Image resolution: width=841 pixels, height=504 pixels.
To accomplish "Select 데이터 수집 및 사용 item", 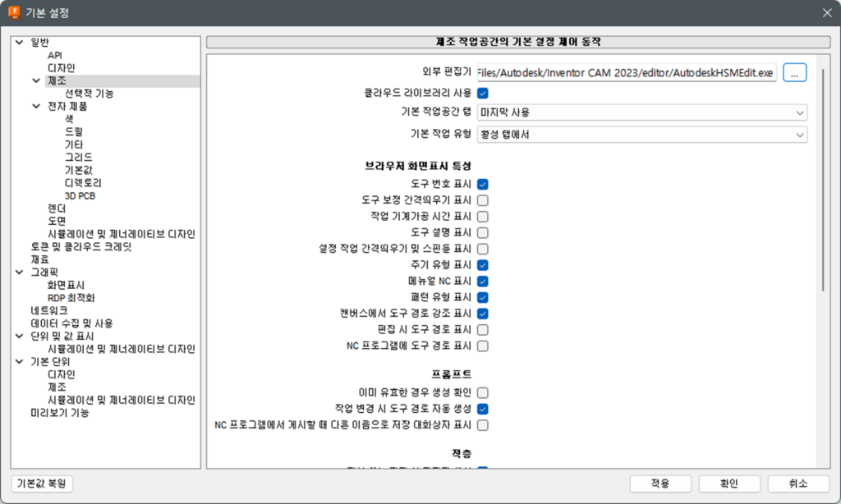I will click(x=72, y=324).
